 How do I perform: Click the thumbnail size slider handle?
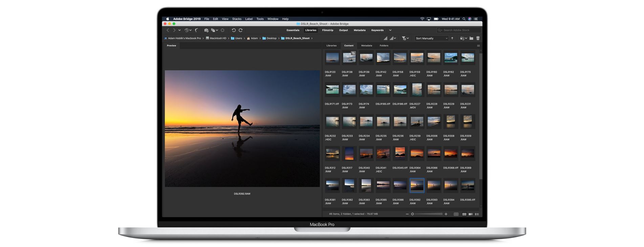(x=412, y=214)
